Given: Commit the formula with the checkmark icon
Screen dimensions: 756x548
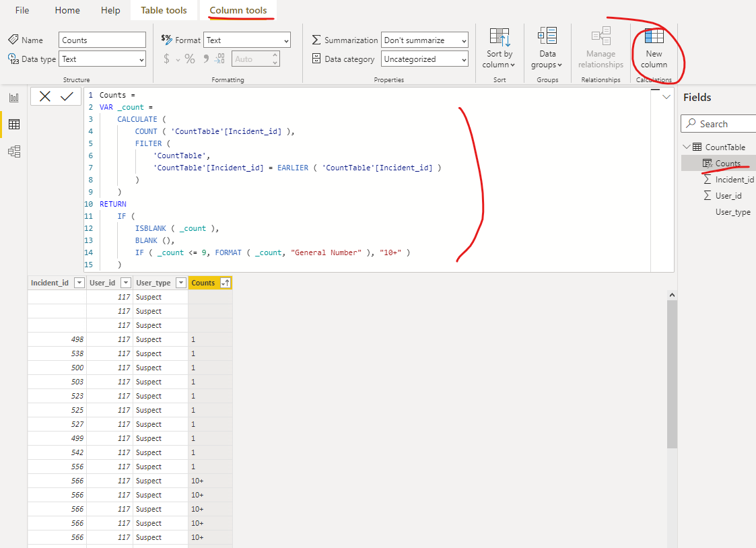Looking at the screenshot, I should click(67, 96).
